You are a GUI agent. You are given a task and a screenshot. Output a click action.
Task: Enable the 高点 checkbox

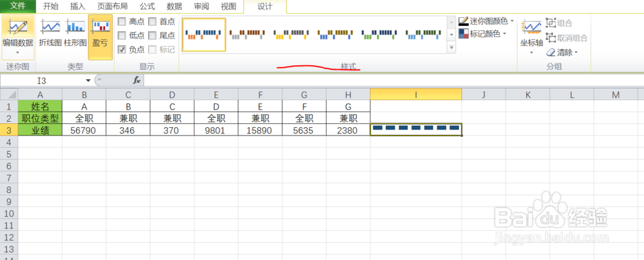click(x=122, y=21)
